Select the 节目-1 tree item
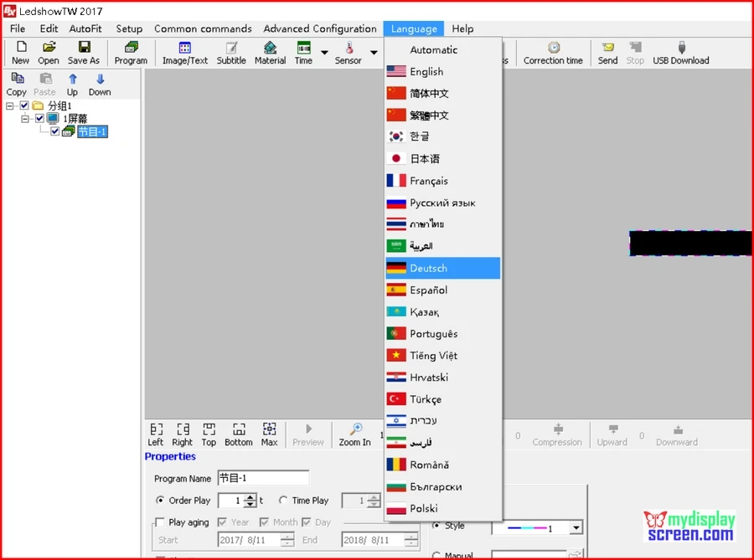Image resolution: width=754 pixels, height=560 pixels. (92, 131)
